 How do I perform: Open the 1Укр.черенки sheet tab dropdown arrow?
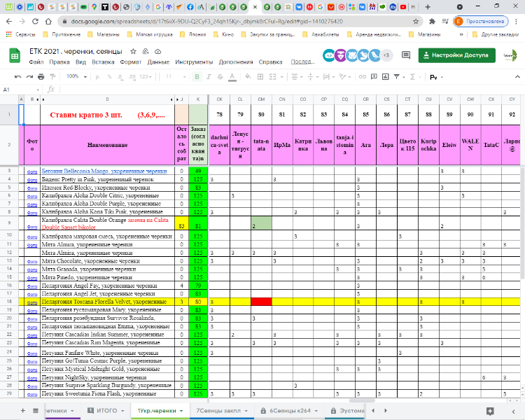point(182,409)
